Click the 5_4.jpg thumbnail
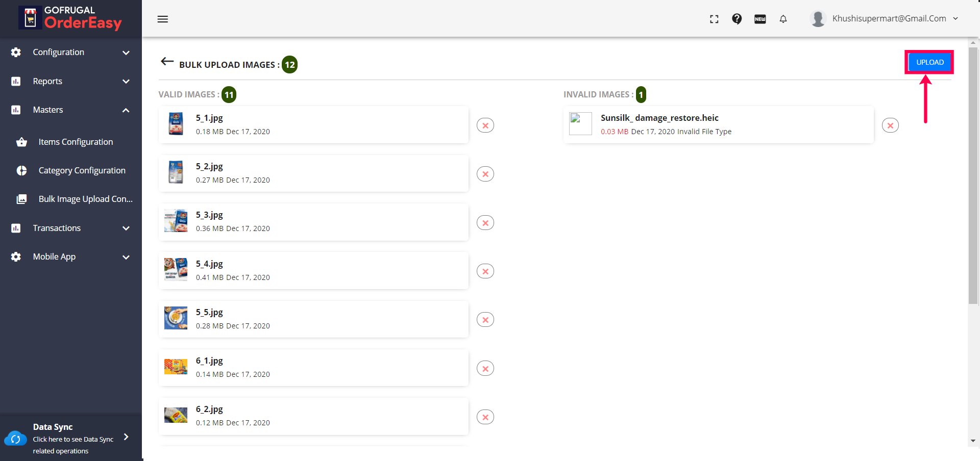Screen dimensions: 980x461 (176, 270)
